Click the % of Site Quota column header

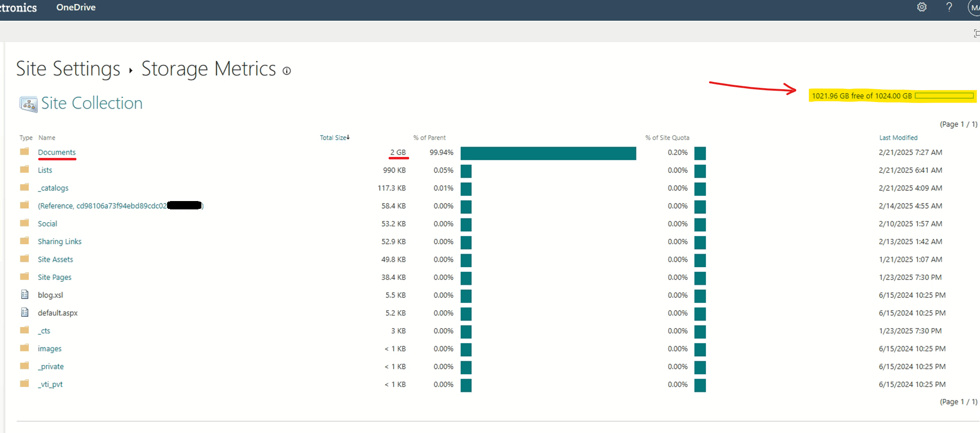[667, 138]
